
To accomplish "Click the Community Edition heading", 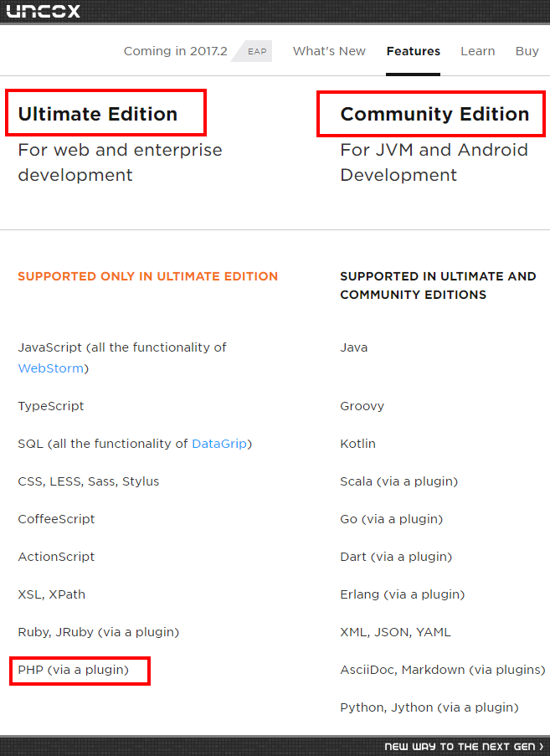I will point(434,114).
